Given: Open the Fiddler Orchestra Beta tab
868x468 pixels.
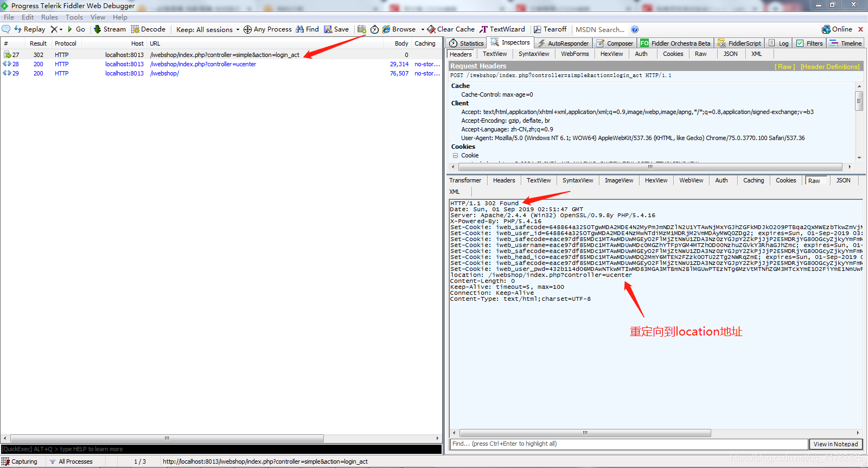Looking at the screenshot, I should (x=675, y=43).
